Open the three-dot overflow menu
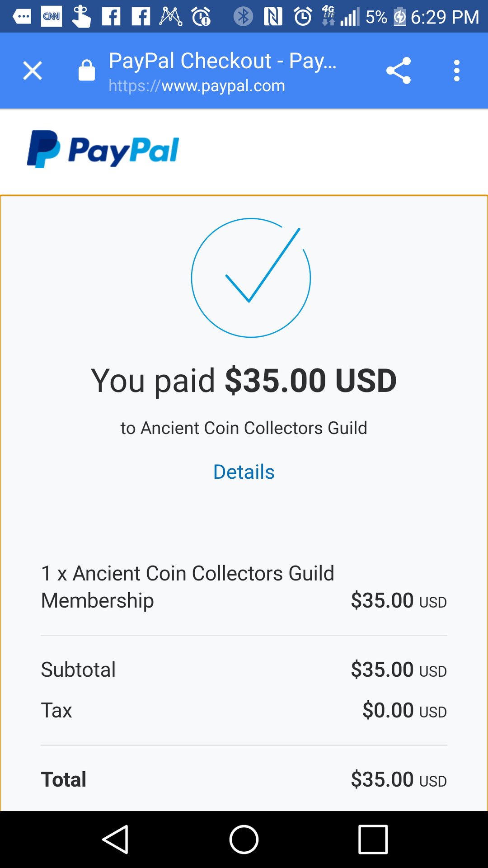 pyautogui.click(x=457, y=71)
